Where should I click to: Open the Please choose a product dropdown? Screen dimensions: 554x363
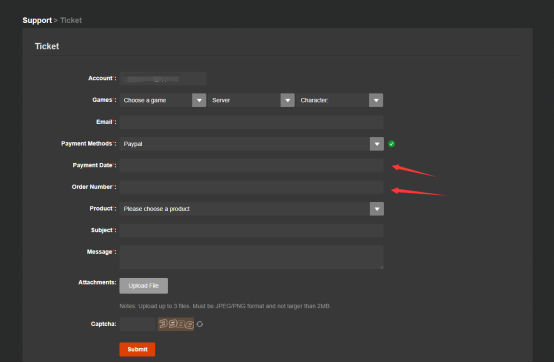(252, 209)
